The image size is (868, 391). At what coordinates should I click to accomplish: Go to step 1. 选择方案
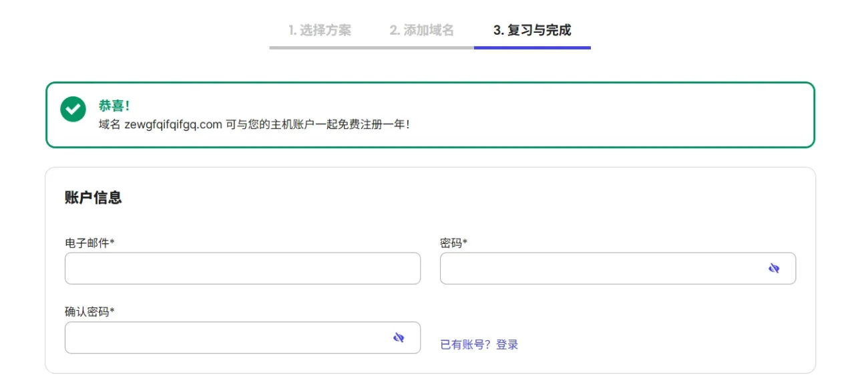(320, 30)
